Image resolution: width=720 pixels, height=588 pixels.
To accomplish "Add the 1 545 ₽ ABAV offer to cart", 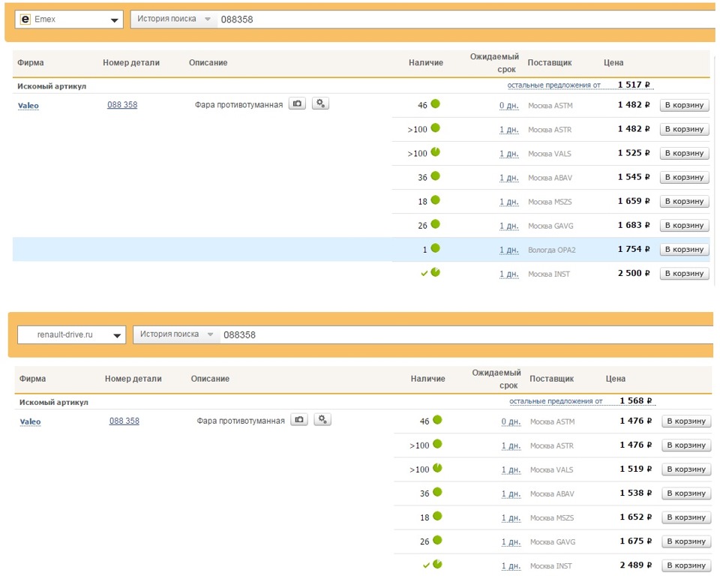I will tap(684, 177).
